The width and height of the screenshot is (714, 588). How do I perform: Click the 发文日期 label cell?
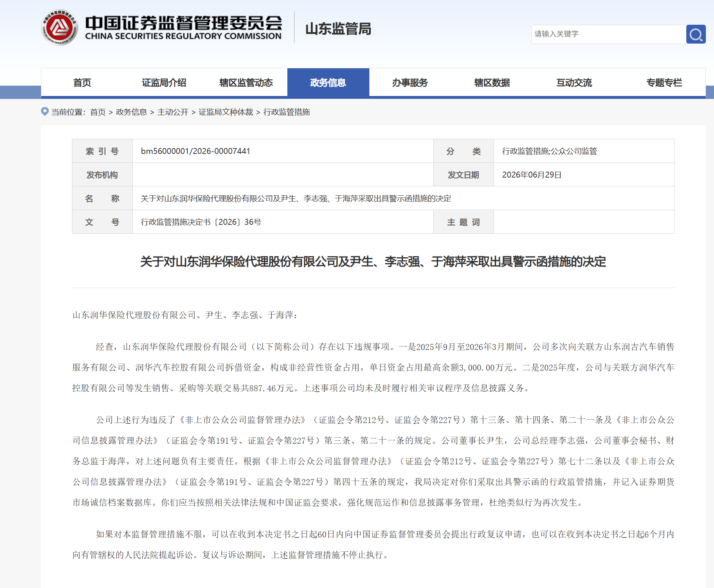[x=464, y=175]
